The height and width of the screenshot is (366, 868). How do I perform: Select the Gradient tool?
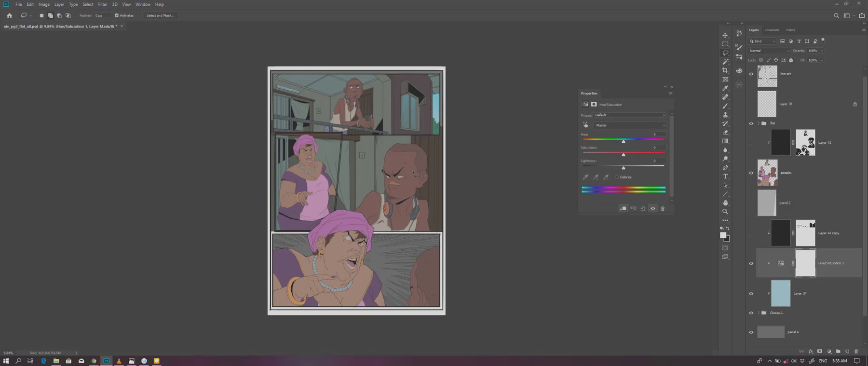click(x=725, y=141)
